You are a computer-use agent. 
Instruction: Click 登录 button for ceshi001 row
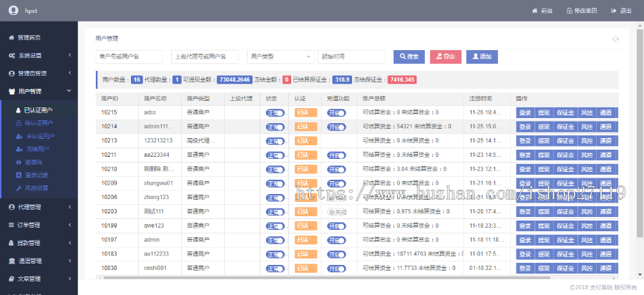525,269
